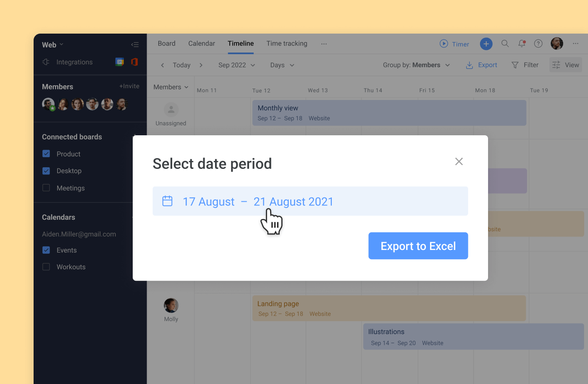Click the calendar icon in the date dialog

pyautogui.click(x=167, y=201)
